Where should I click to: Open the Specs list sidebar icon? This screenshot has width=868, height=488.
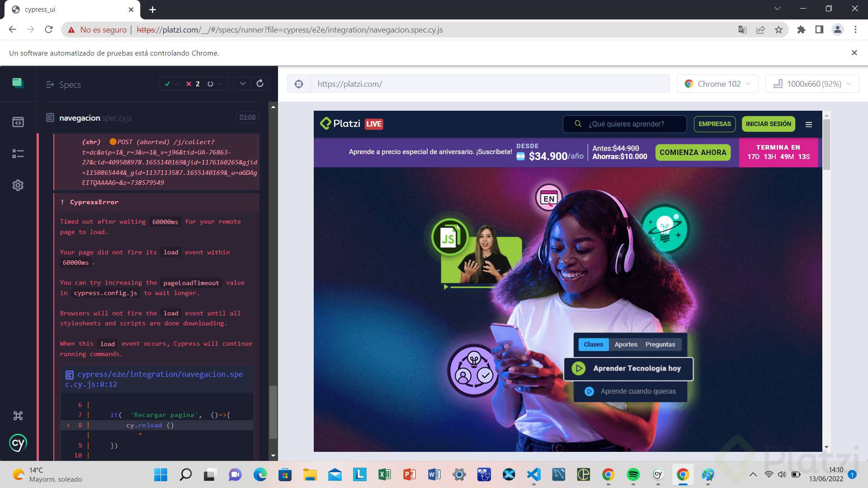[18, 122]
